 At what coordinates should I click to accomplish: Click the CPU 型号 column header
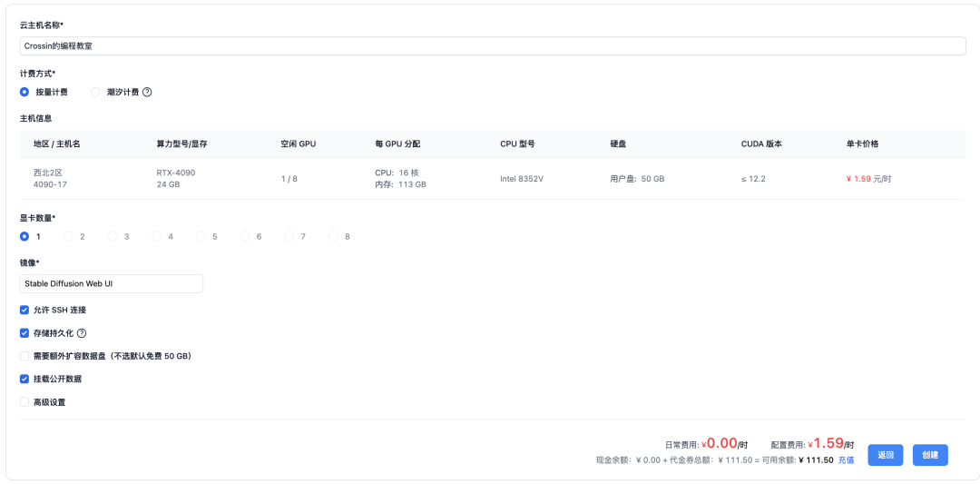pyautogui.click(x=517, y=143)
